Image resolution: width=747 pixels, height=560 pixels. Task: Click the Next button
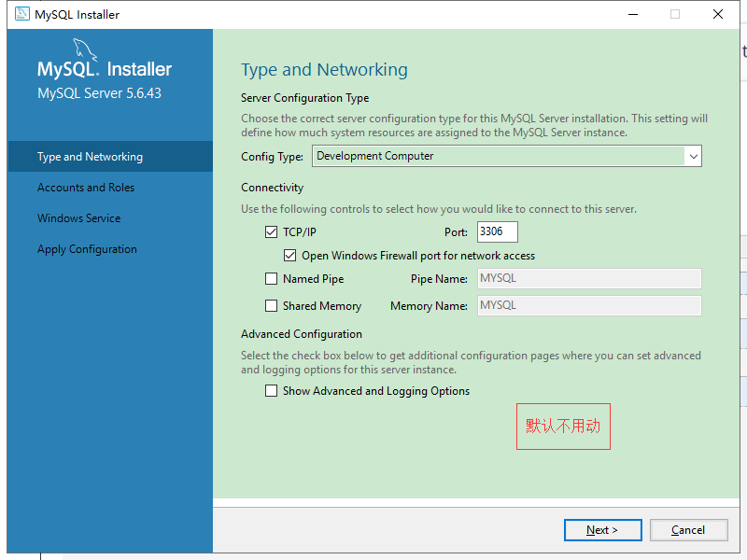(602, 530)
